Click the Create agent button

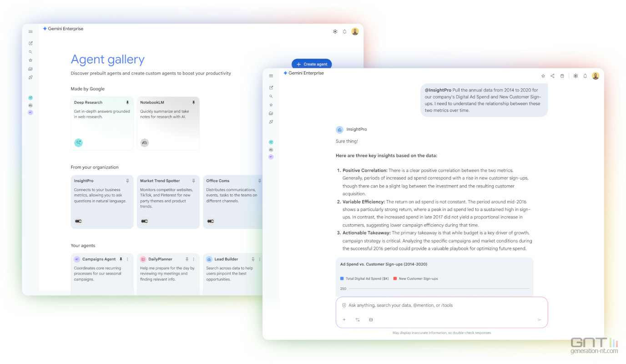coord(312,64)
